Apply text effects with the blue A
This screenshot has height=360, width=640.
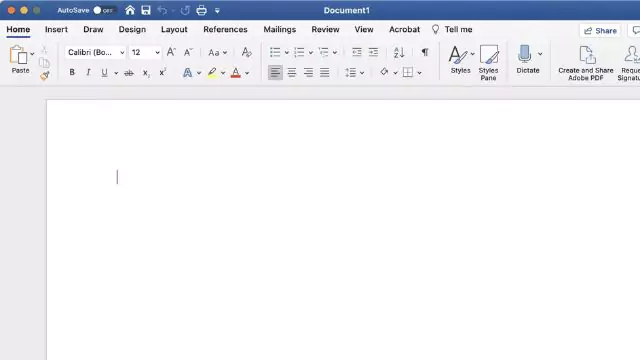tap(187, 73)
